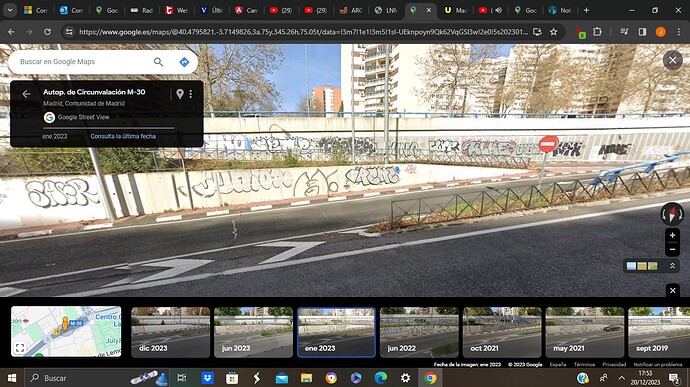Open Microsoft Edge from the taskbar

click(381, 378)
